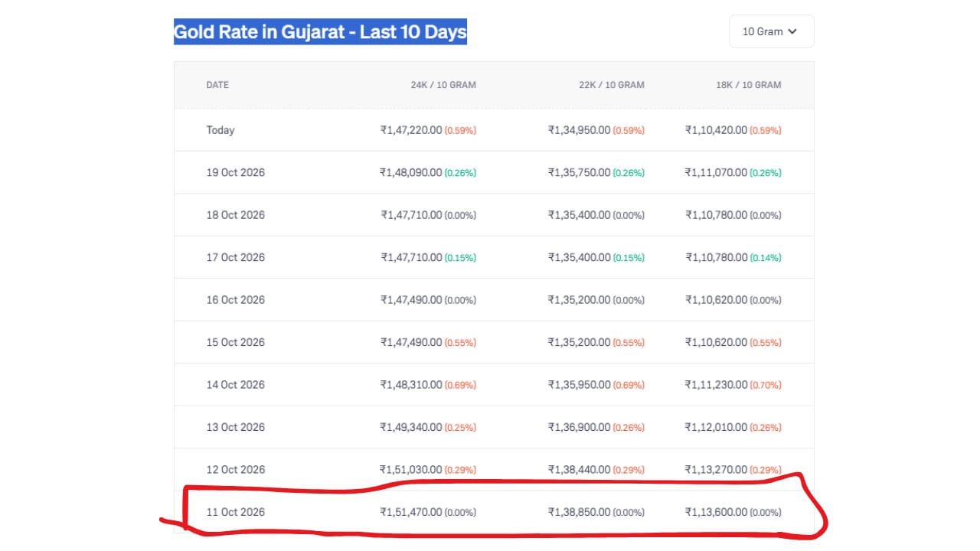Click the 18K change value (0.70%)
The image size is (980, 551).
tap(766, 385)
